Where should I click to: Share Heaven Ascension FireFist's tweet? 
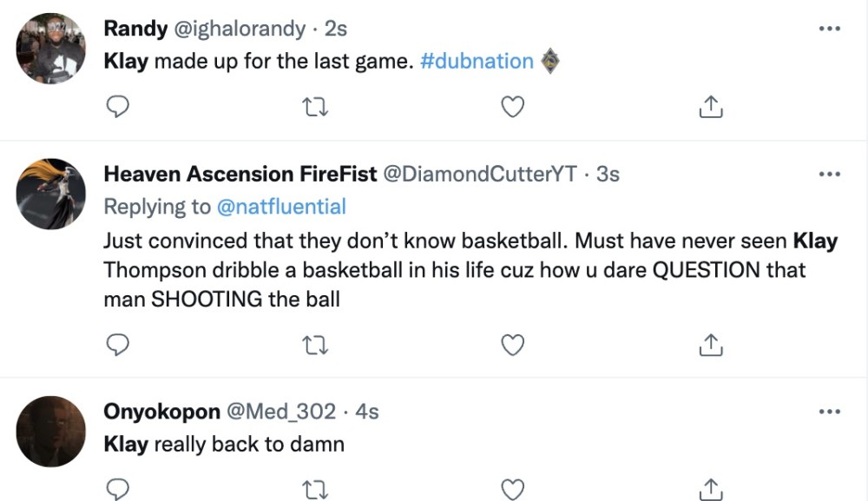click(710, 346)
